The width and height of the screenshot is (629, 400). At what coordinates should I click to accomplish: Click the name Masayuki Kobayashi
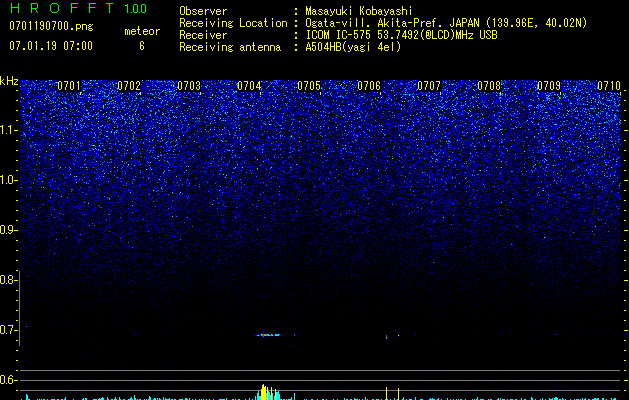359,11
